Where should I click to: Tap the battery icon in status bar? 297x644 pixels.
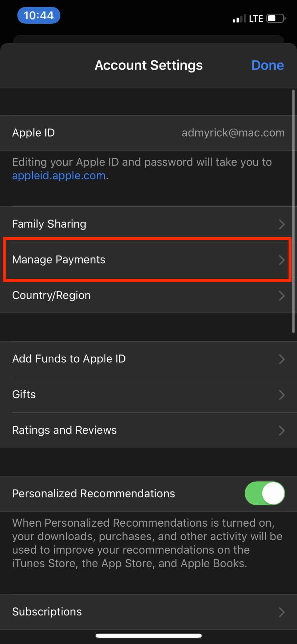276,19
